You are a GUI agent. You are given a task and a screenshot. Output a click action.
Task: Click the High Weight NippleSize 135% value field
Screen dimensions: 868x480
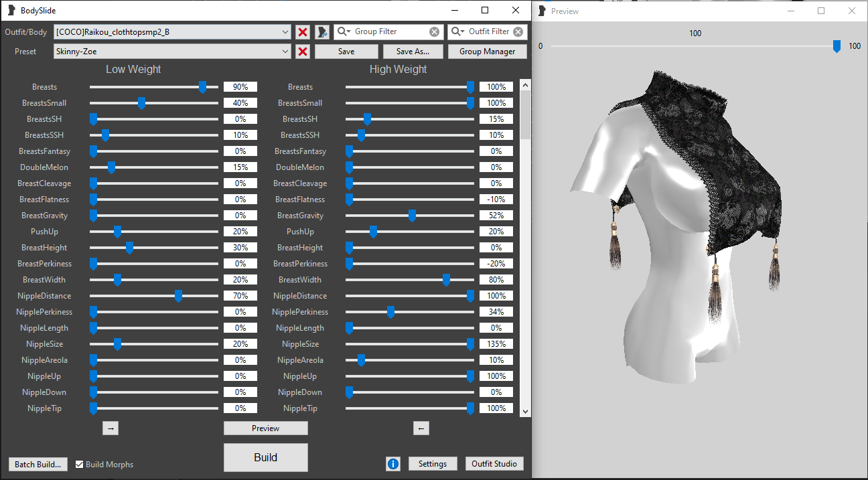point(496,344)
